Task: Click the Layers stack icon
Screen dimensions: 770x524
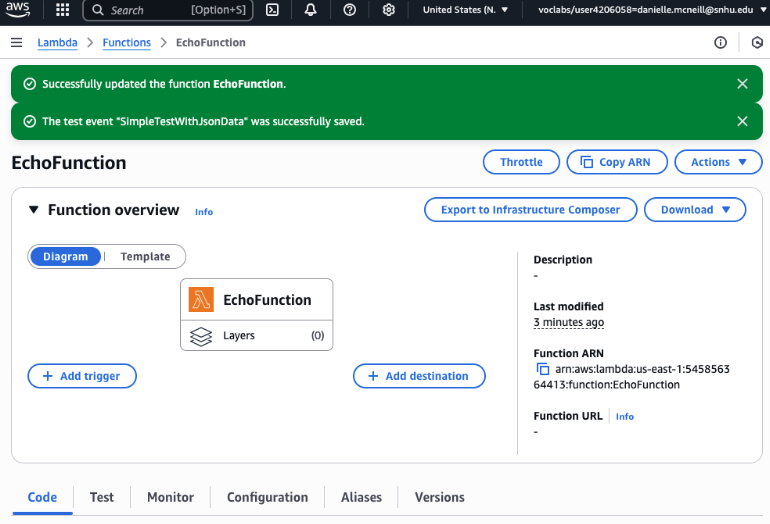Action: [x=201, y=336]
